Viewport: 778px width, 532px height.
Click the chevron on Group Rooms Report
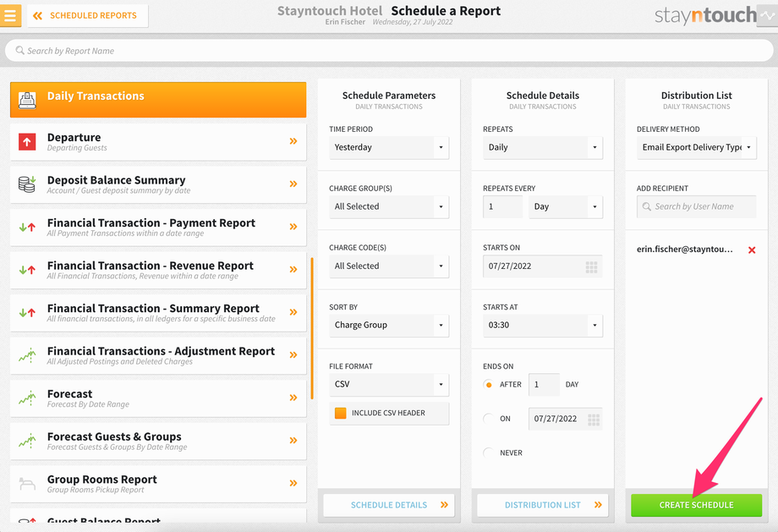pyautogui.click(x=293, y=482)
